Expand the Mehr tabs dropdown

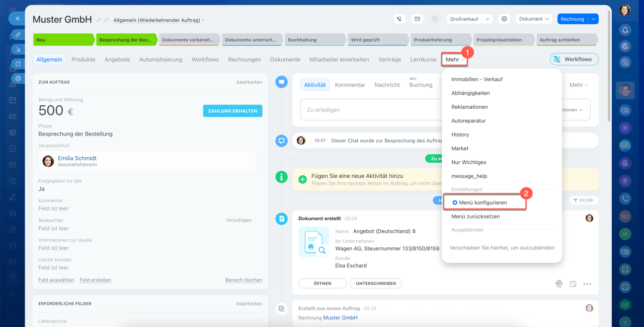(455, 59)
